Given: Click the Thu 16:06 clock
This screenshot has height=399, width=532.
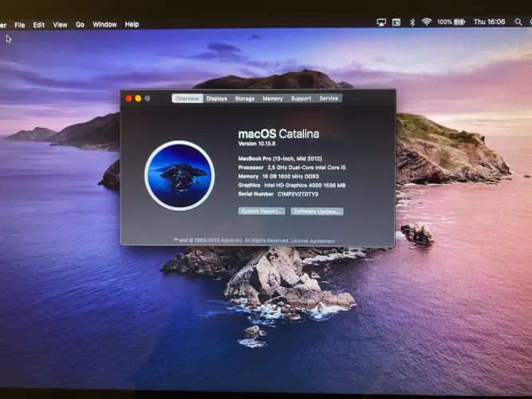Looking at the screenshot, I should point(489,22).
